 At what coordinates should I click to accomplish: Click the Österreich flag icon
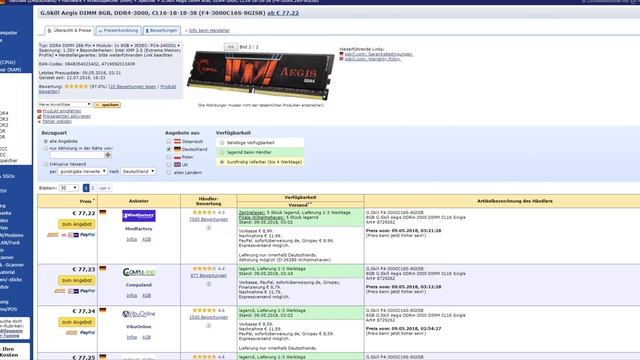click(177, 141)
